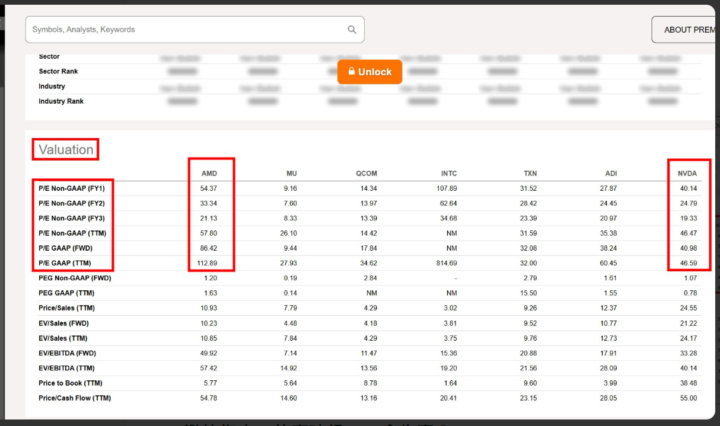Click the P/E GAAP (TTM) row label
720x426 pixels.
coord(65,263)
